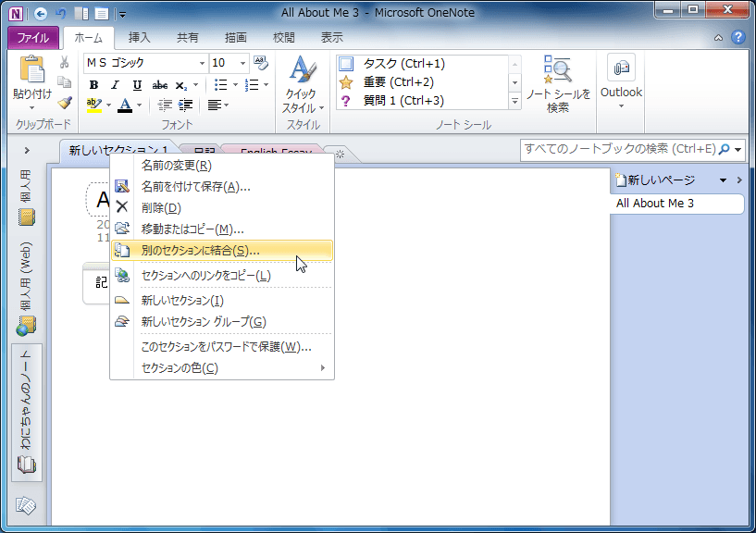Open the クイック スタイル gallery
The image size is (756, 533).
tap(303, 85)
